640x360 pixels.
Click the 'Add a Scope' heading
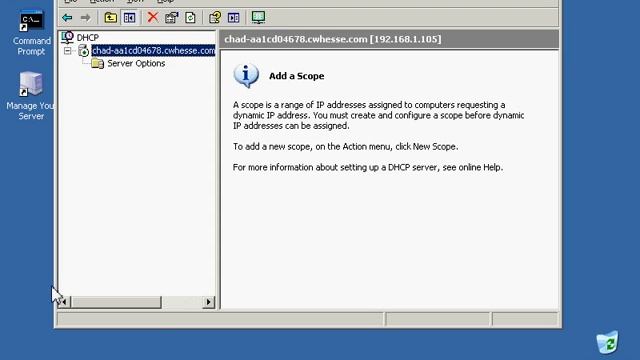296,76
